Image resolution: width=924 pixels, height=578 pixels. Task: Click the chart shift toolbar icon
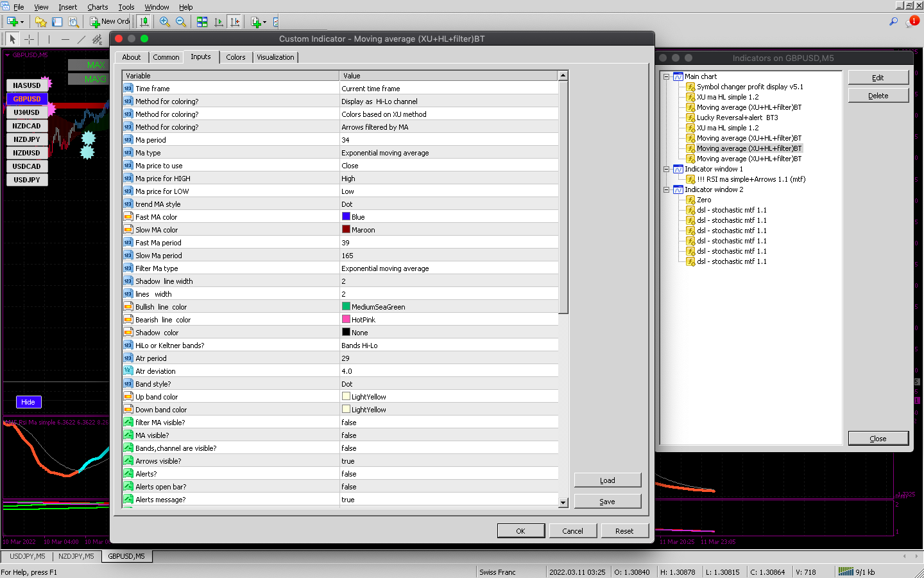tap(235, 22)
